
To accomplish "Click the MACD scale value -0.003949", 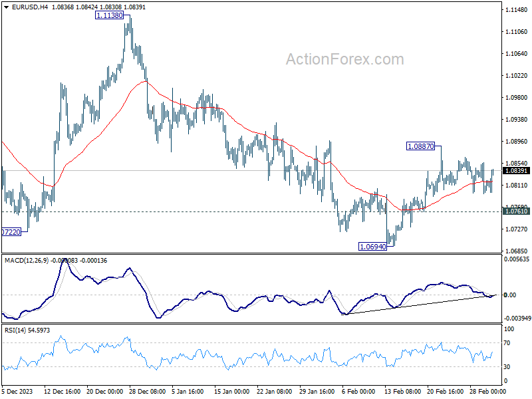I will click(x=517, y=319).
